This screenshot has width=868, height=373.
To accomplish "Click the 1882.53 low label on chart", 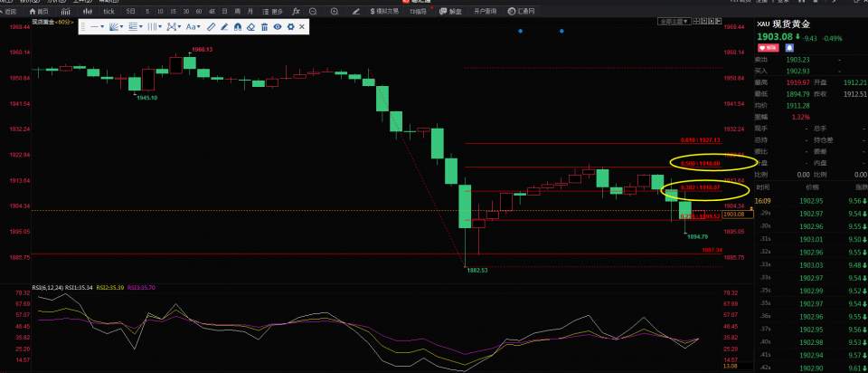I will coord(478,270).
